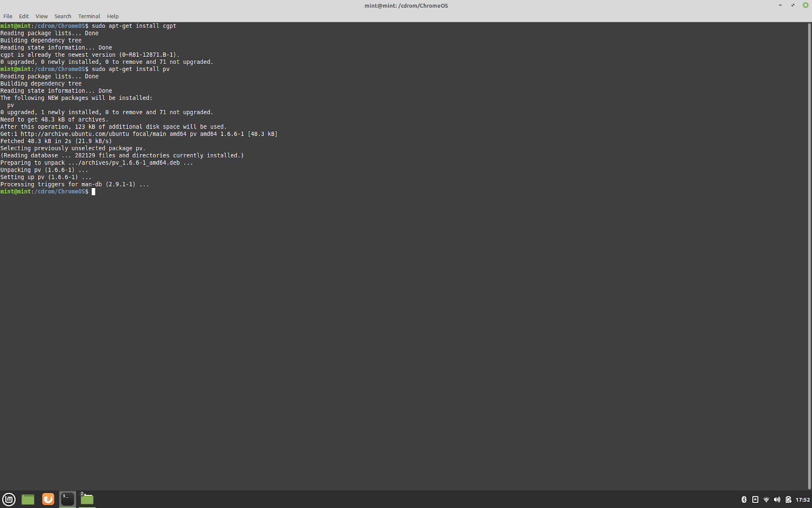812x508 pixels.
Task: Launch Firefox from the panel
Action: point(48,499)
